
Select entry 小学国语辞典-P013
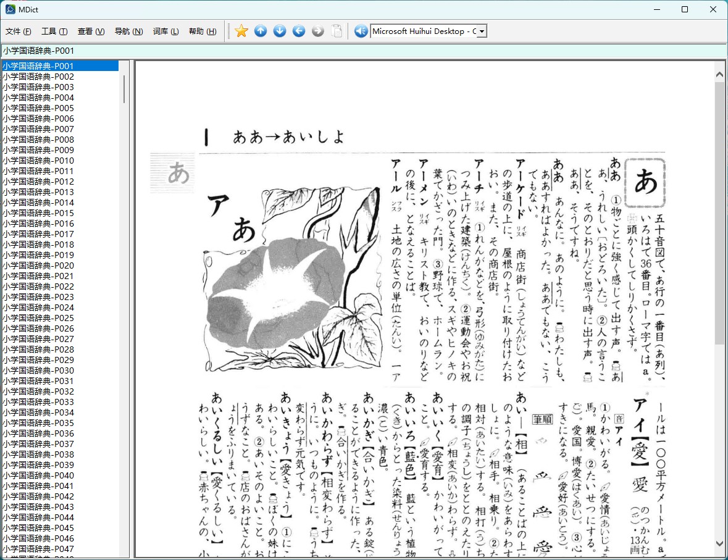60,192
